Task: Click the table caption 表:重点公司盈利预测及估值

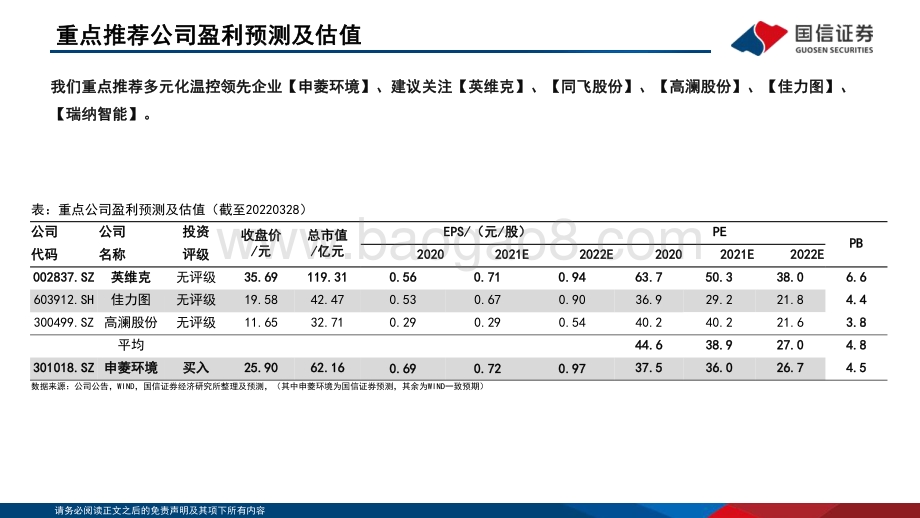Action: click(169, 209)
